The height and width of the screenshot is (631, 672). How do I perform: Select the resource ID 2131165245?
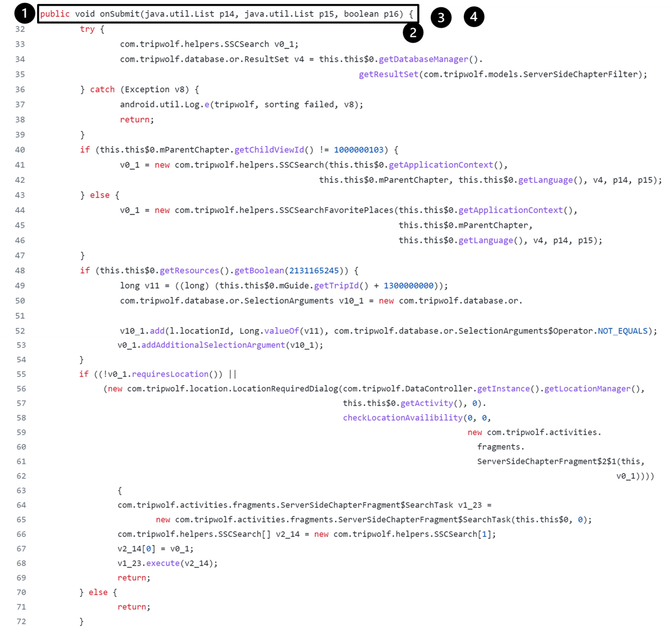(314, 270)
